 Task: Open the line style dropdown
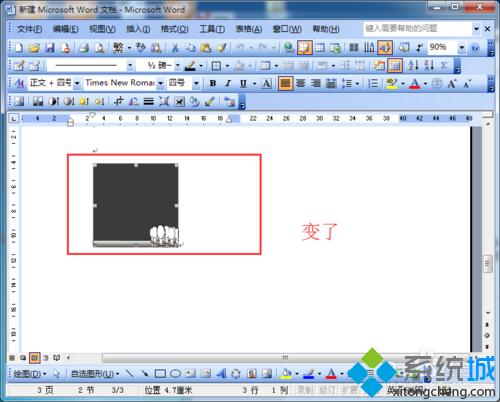(130, 66)
